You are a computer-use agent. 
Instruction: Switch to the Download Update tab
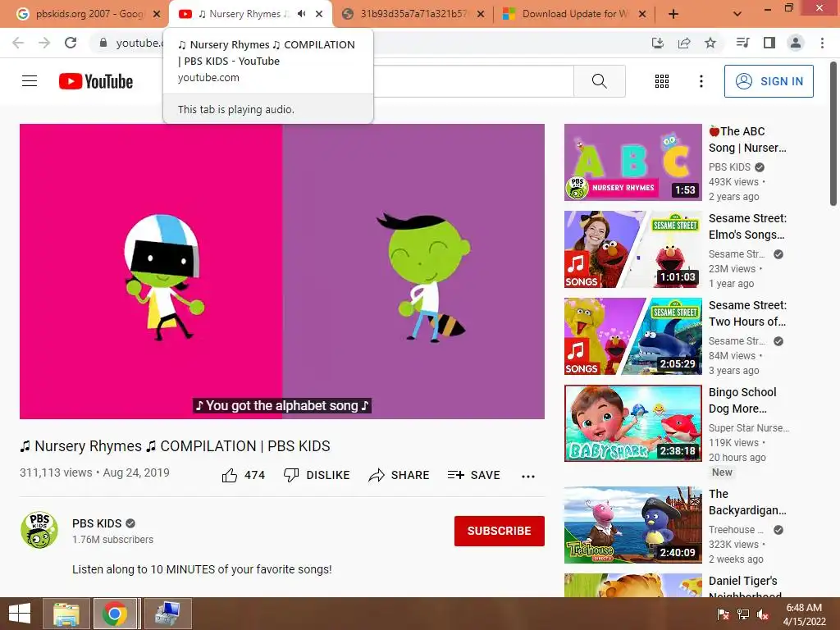(573, 14)
